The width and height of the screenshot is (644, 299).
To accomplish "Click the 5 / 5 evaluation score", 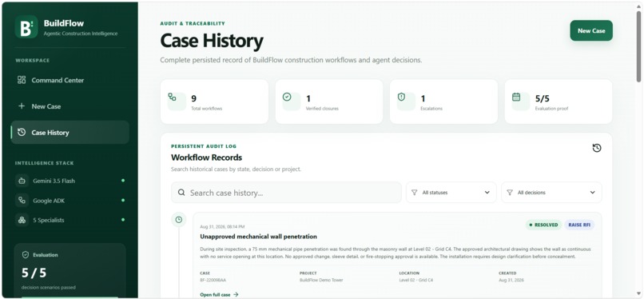I will 34,273.
